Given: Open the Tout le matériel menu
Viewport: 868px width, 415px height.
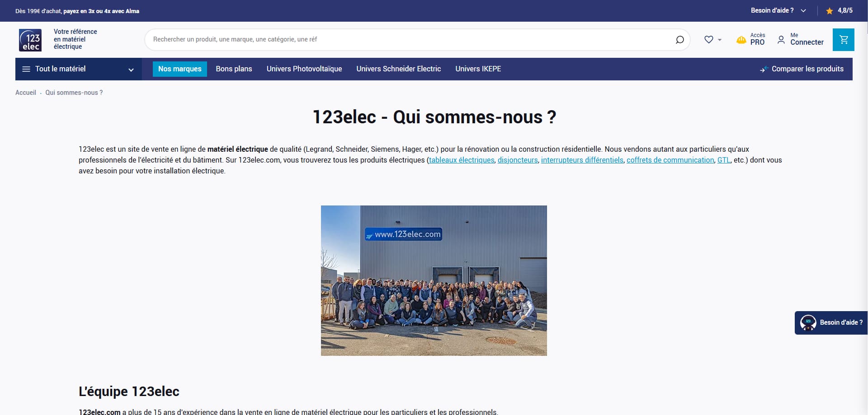Looking at the screenshot, I should [79, 69].
